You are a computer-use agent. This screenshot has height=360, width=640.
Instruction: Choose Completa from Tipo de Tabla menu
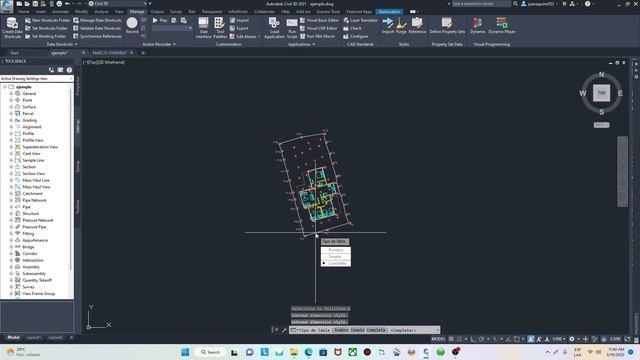[336, 263]
